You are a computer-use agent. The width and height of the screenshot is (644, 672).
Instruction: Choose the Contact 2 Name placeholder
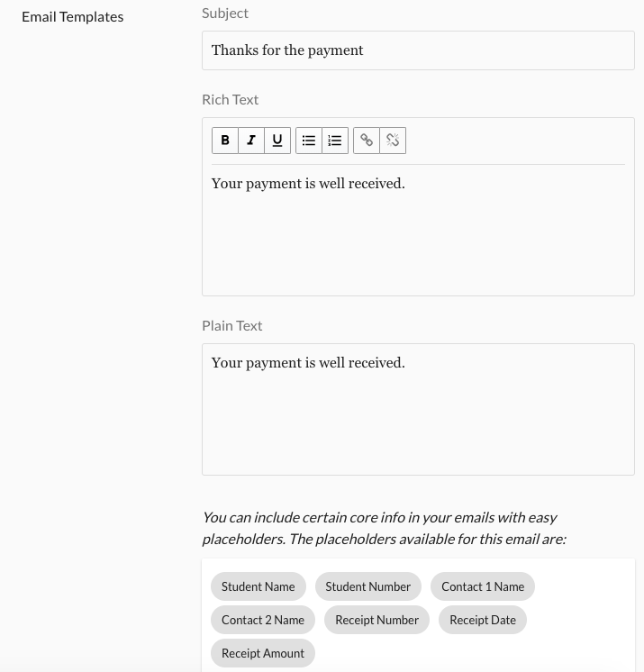[263, 620]
